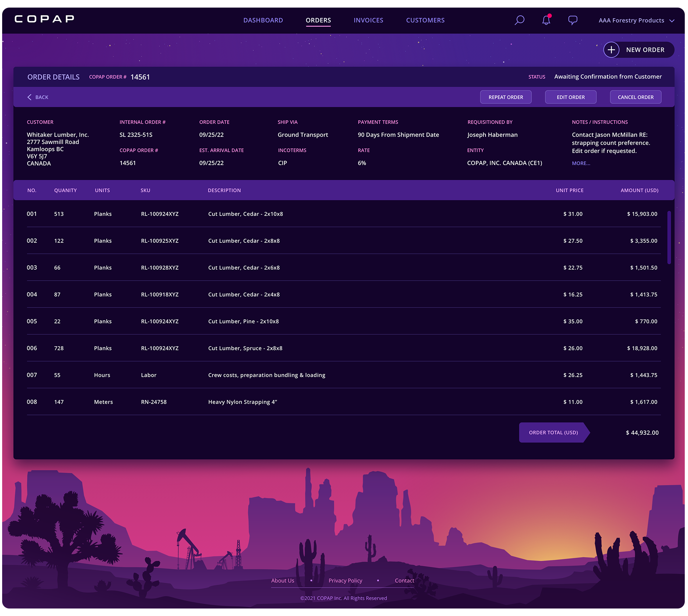The image size is (688, 616).
Task: Click the Edit Order button
Action: pos(570,97)
